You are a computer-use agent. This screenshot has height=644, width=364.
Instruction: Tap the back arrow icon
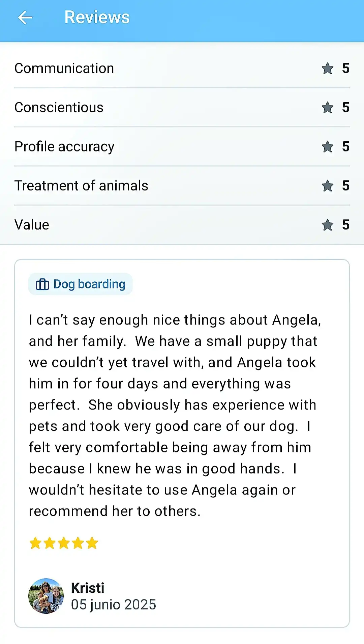[25, 18]
